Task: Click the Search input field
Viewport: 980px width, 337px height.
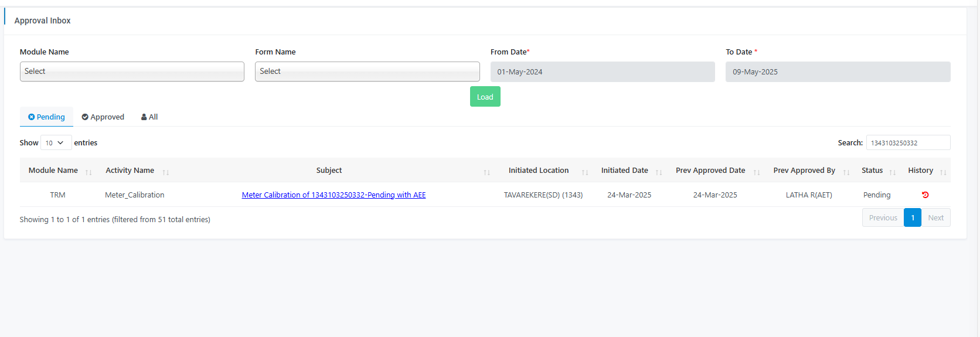Action: coord(908,143)
